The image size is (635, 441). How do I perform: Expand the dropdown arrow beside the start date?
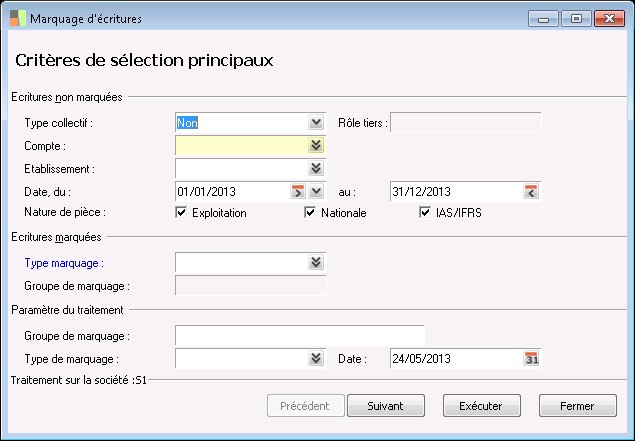(x=316, y=190)
